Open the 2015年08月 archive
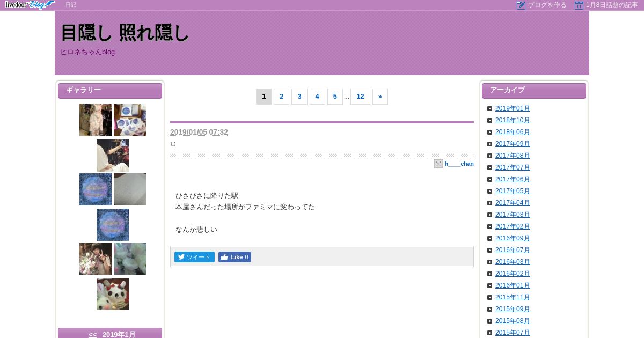644x338 pixels. pyautogui.click(x=513, y=321)
